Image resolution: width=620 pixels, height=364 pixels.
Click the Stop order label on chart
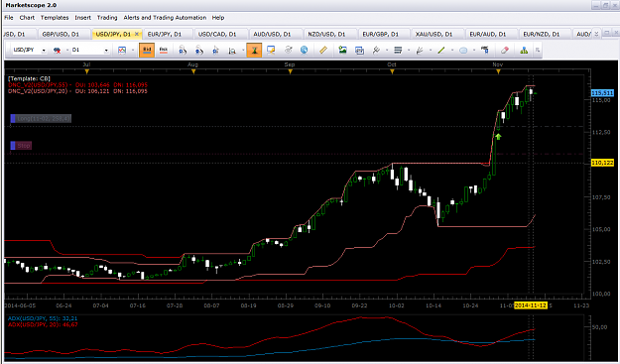coord(21,146)
